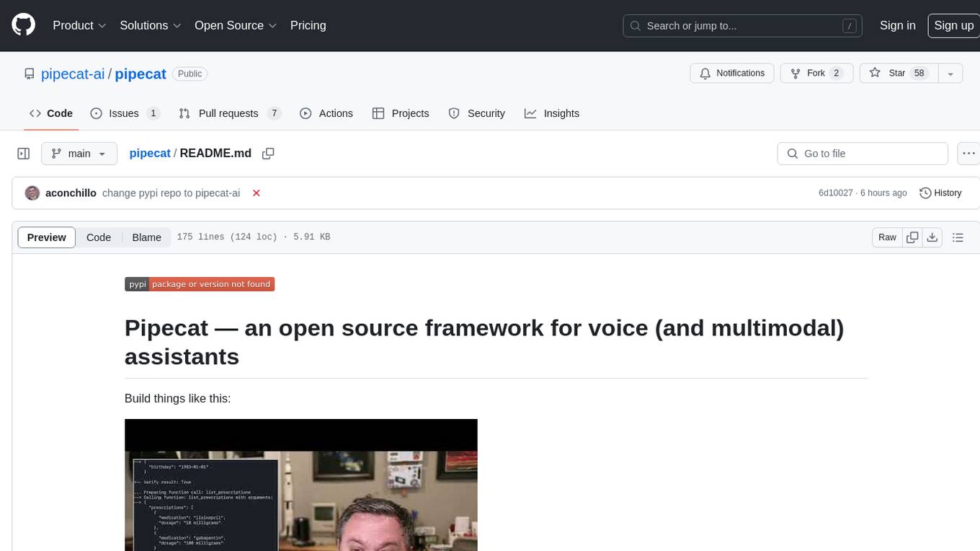This screenshot has width=980, height=551.
Task: Select the Code view
Action: 99,237
